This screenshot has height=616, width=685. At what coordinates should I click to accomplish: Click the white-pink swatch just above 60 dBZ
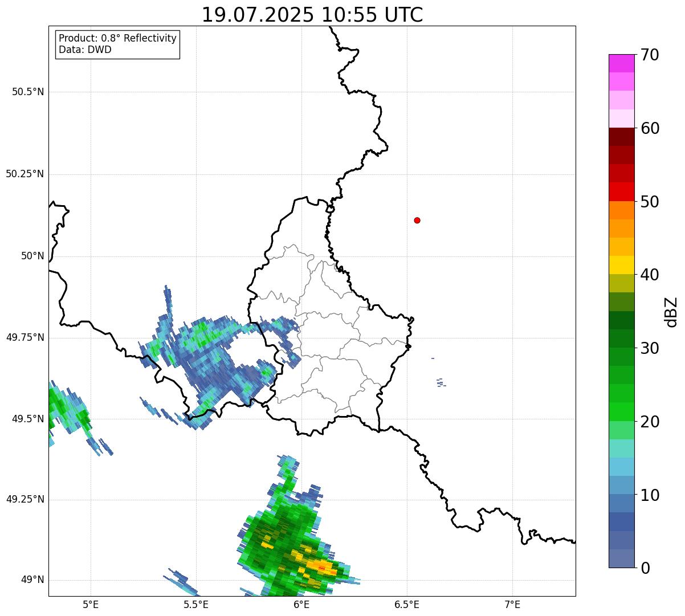click(x=621, y=119)
